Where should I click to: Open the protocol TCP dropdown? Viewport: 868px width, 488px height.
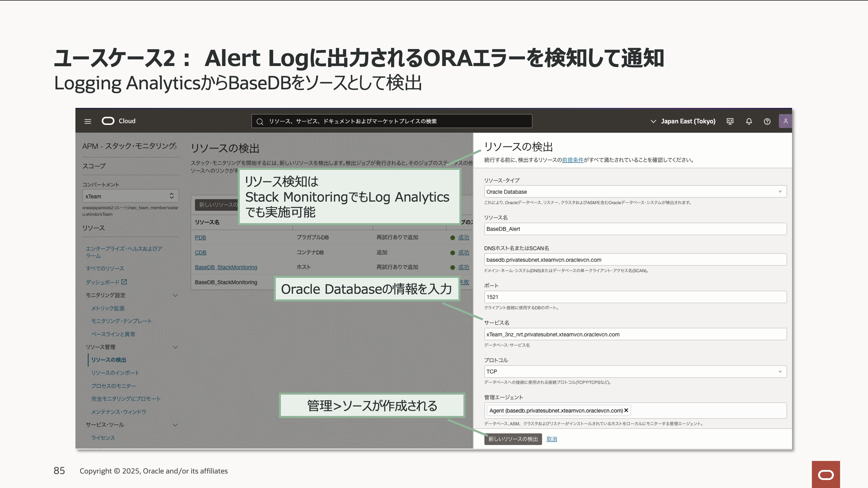[635, 371]
